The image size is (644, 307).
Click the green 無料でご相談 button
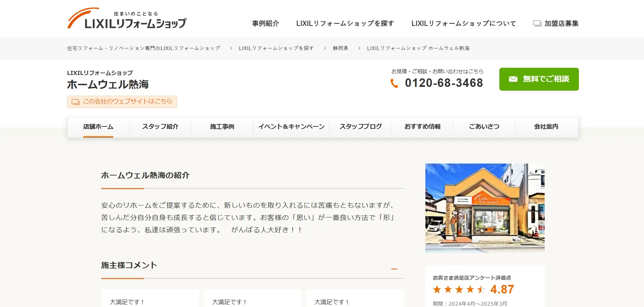click(x=539, y=79)
